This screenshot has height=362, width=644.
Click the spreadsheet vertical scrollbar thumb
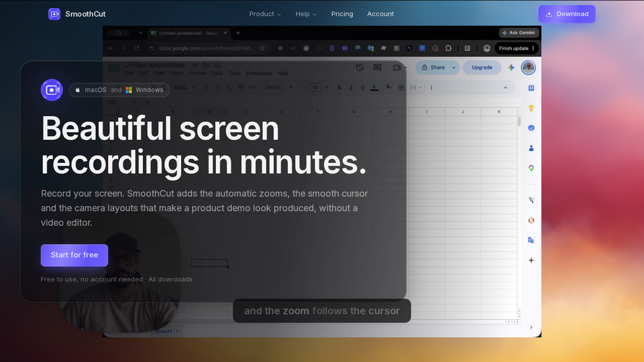[519, 121]
